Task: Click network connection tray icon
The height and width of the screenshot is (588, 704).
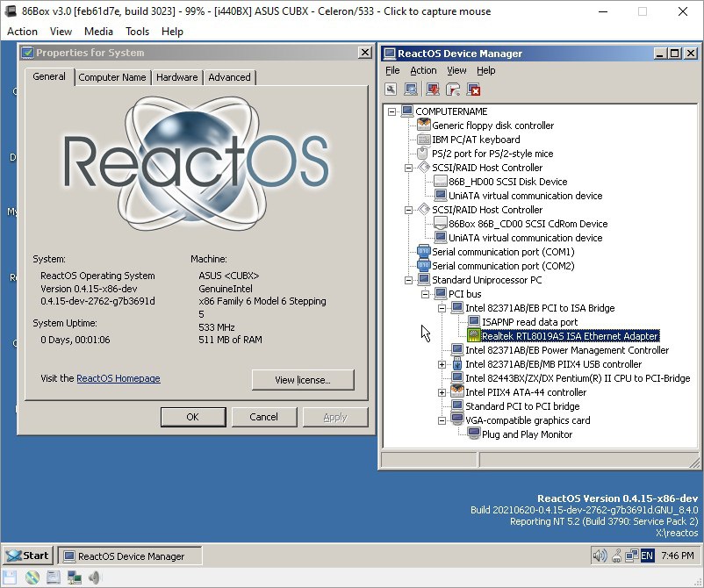Action: click(x=632, y=556)
